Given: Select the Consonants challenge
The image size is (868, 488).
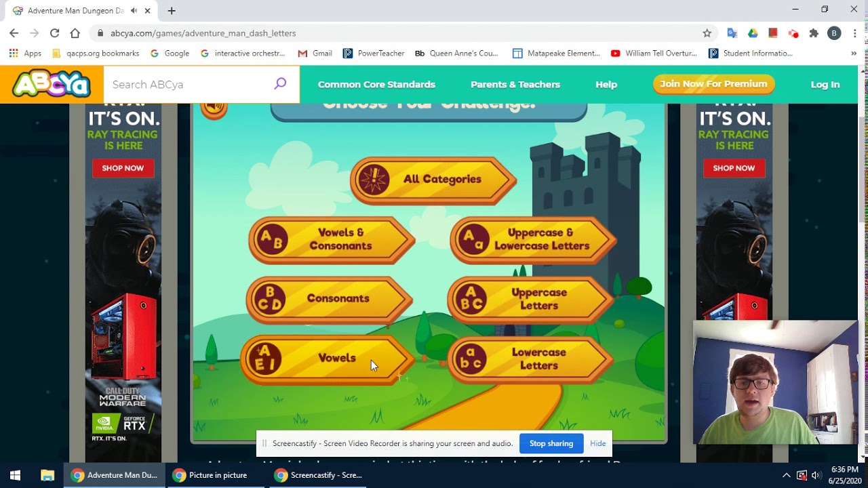Looking at the screenshot, I should 330,299.
